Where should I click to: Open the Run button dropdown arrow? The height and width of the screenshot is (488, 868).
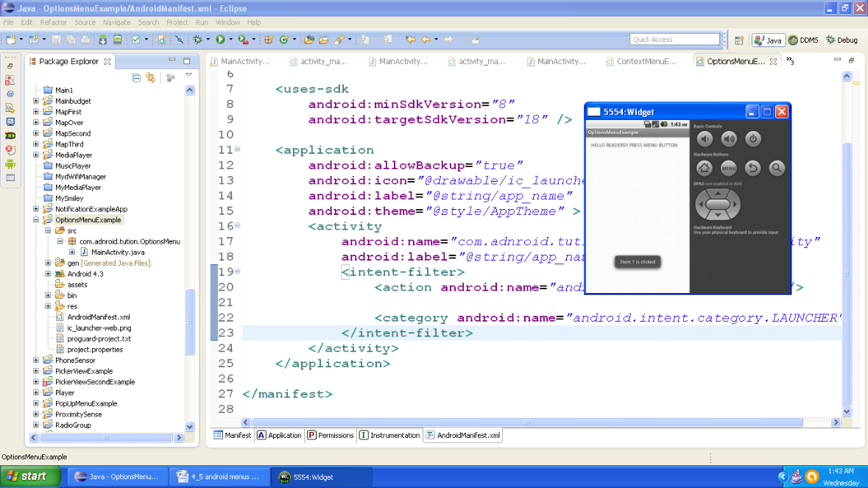(231, 39)
